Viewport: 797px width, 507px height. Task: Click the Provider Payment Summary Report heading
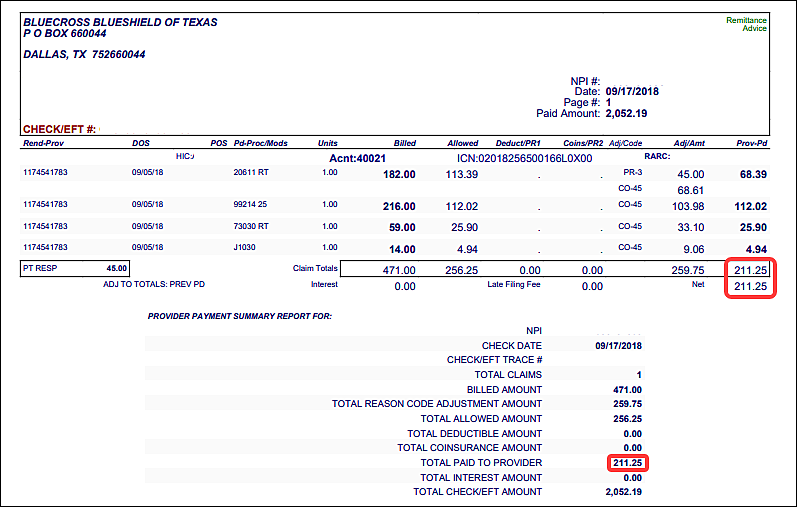[x=239, y=316]
